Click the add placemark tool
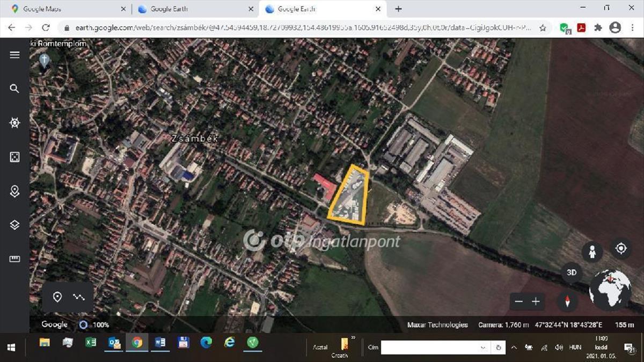 57,297
